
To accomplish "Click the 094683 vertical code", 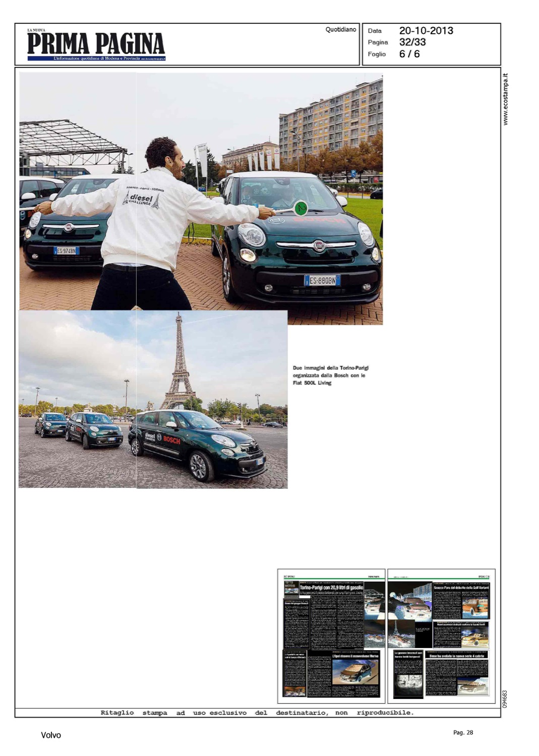I will pyautogui.click(x=505, y=699).
